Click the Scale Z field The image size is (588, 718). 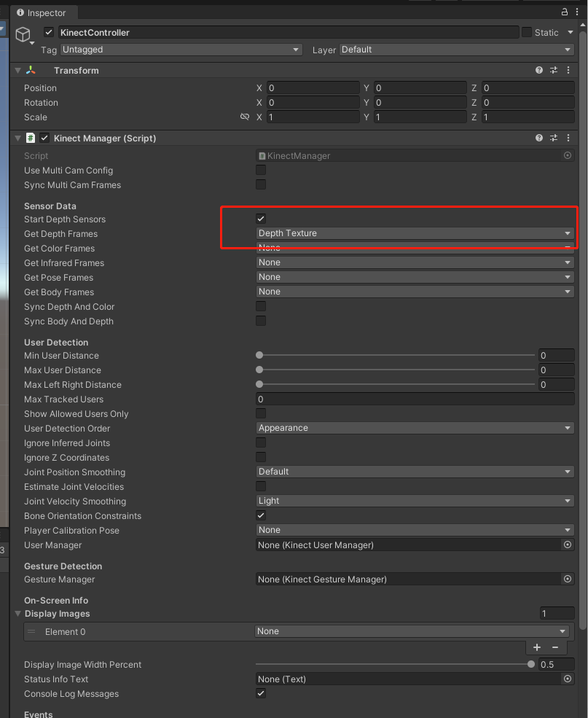(528, 117)
